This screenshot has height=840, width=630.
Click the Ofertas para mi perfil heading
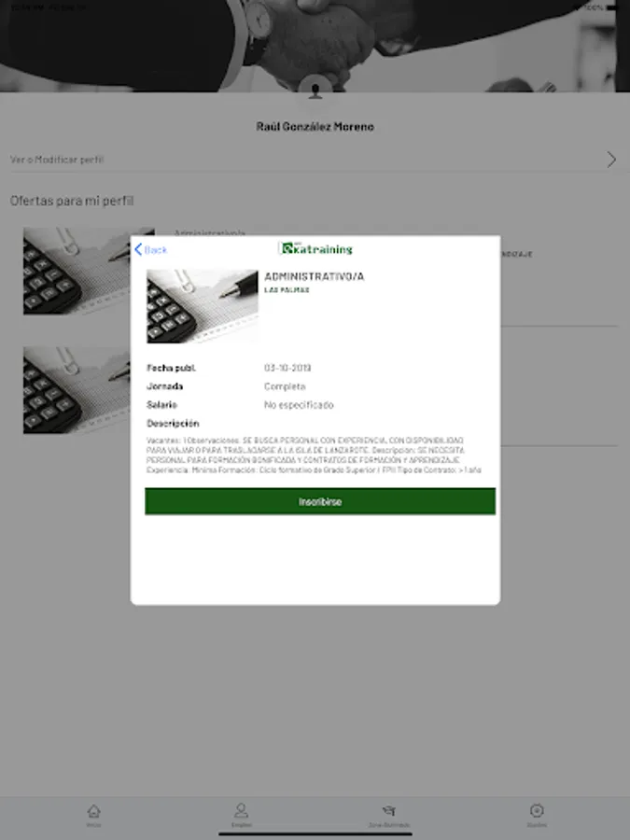(x=72, y=201)
